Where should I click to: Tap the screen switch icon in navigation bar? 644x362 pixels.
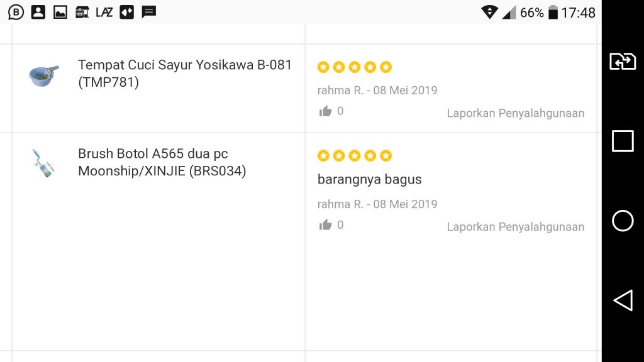tap(623, 62)
